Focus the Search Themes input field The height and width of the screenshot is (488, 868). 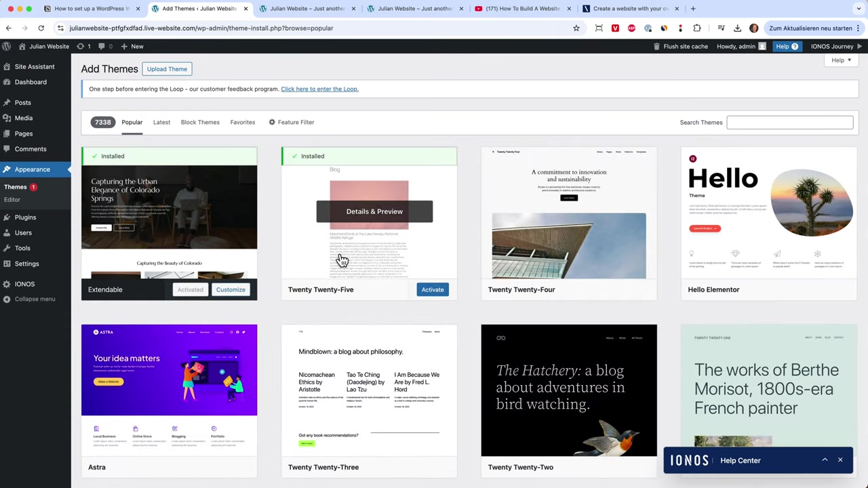point(789,122)
